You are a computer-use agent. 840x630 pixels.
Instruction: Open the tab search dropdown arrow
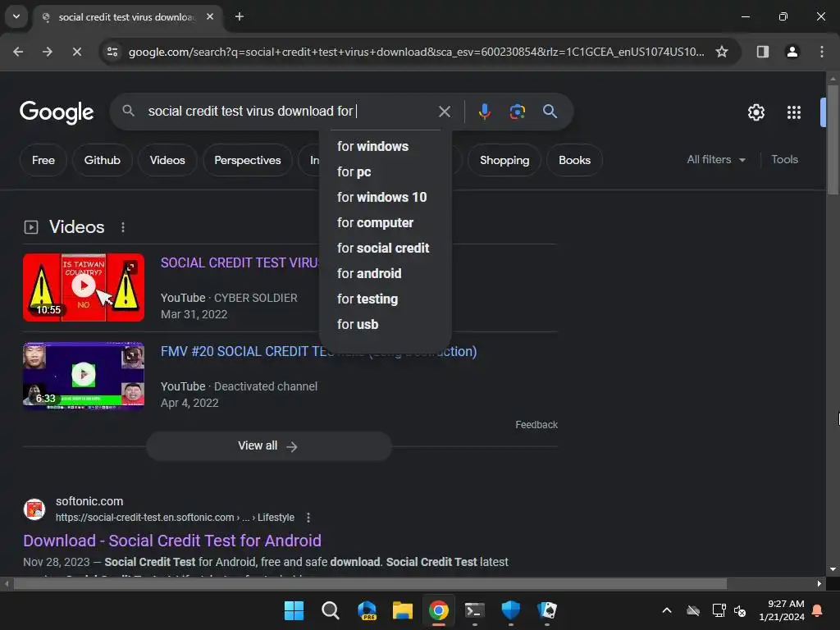coord(16,16)
